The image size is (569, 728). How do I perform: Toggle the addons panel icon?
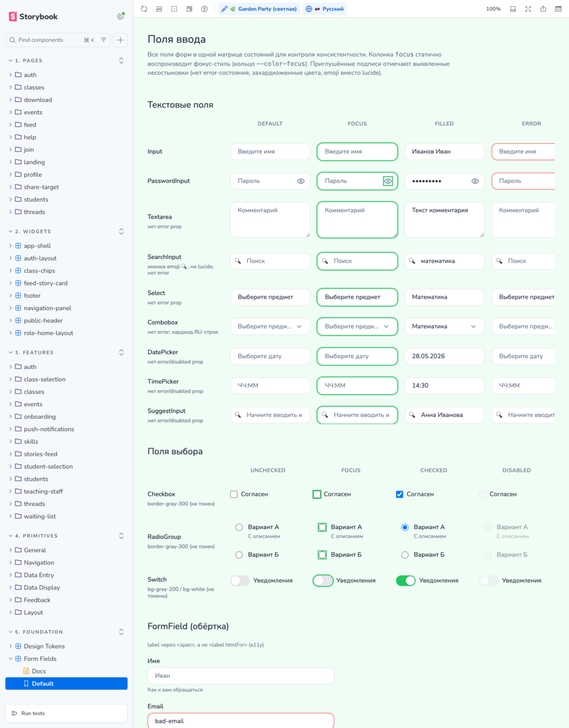click(513, 9)
